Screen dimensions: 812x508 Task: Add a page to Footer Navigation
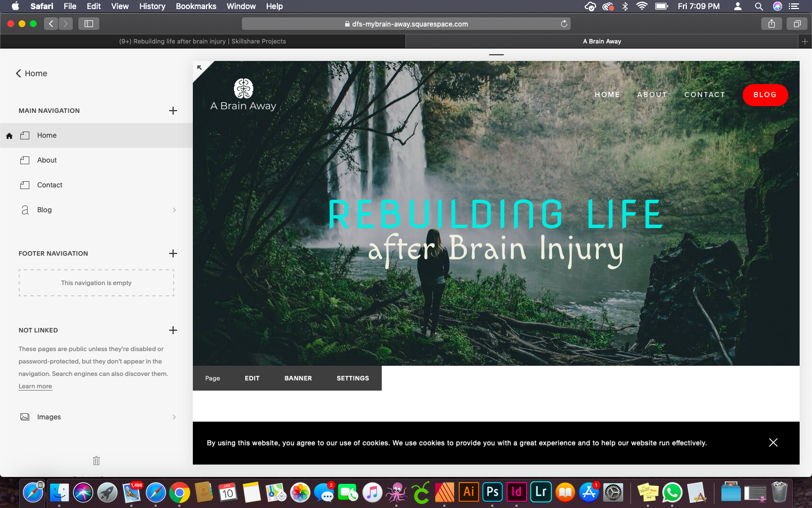tap(173, 253)
